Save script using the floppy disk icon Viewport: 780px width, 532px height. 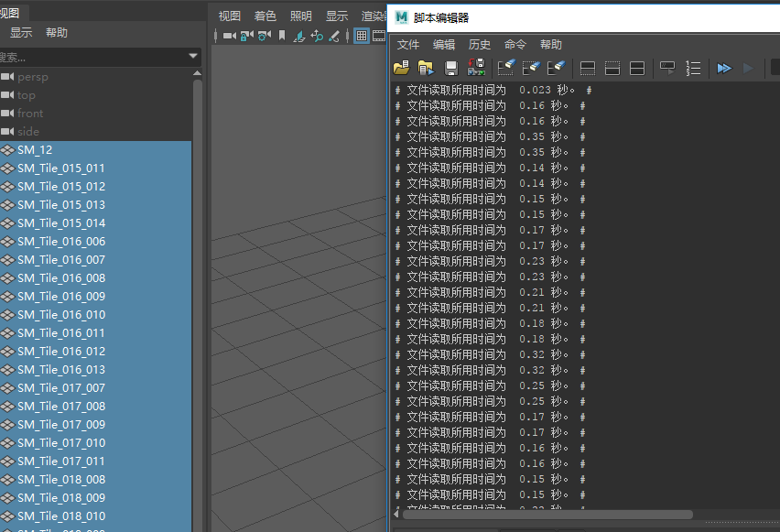[x=451, y=68]
